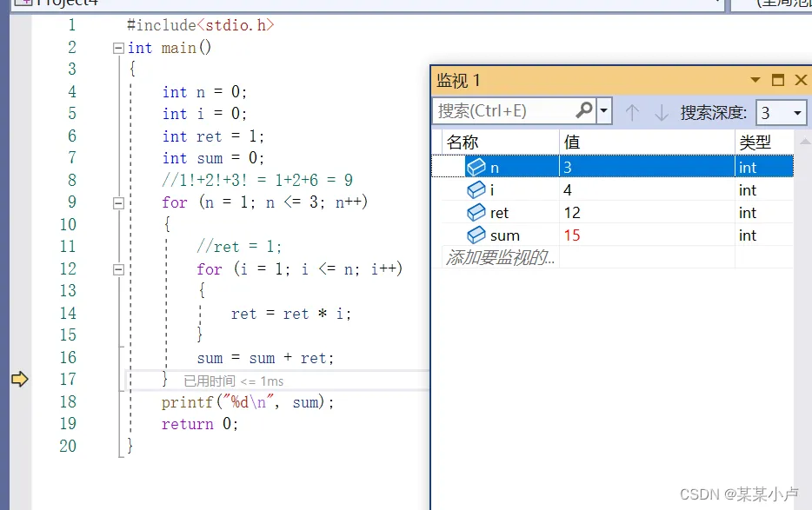Image resolution: width=812 pixels, height=510 pixels.
Task: Click the 添加要监视的 add watch row
Action: coord(500,257)
